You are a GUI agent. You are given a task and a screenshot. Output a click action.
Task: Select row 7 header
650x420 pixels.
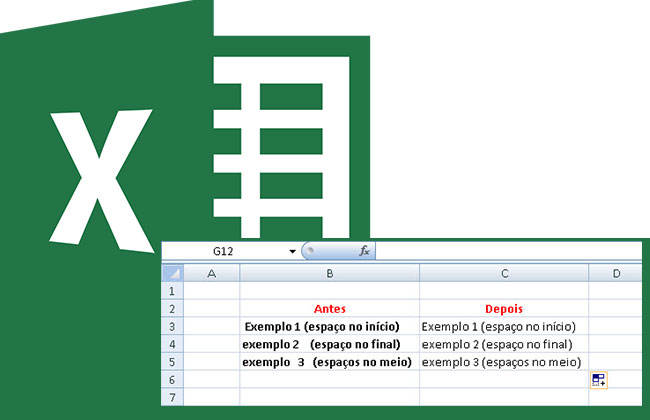[172, 397]
